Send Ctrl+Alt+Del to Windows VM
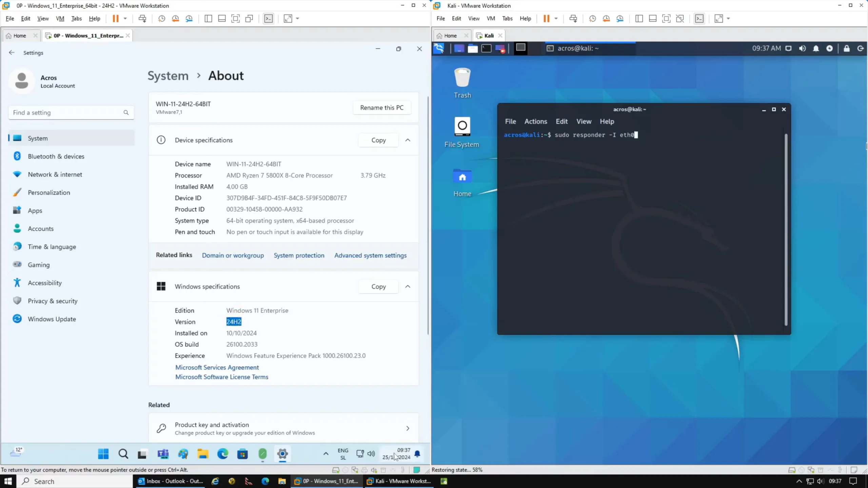 tap(142, 19)
